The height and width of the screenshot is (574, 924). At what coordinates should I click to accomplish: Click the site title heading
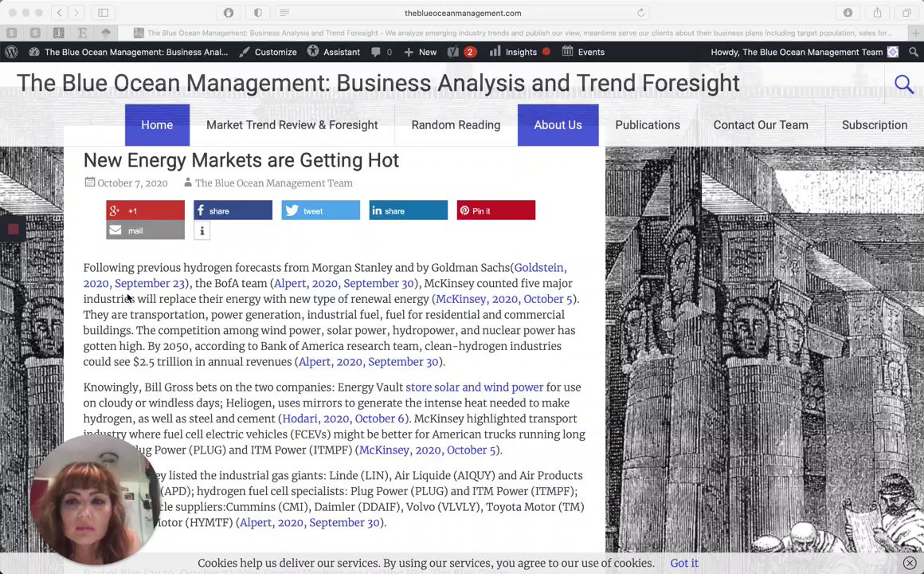[378, 83]
